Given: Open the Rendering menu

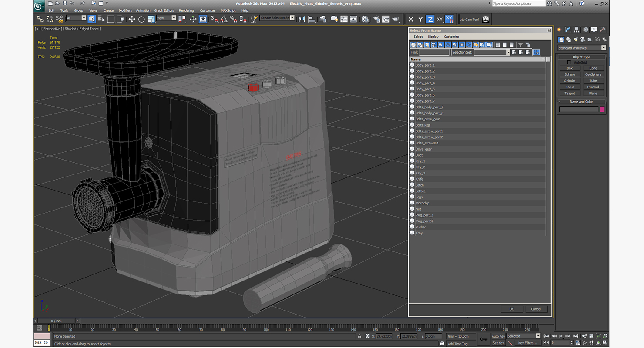Looking at the screenshot, I should point(186,10).
